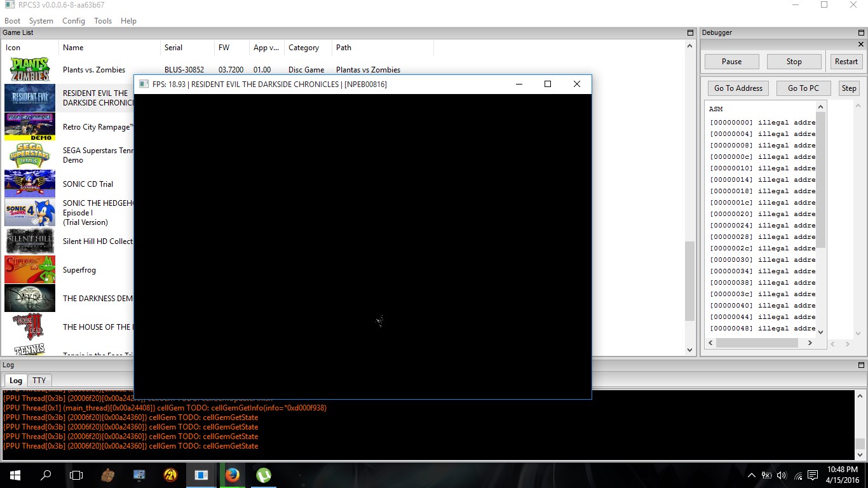Open the Boot menu
Viewport: 868px width, 488px height.
tap(13, 21)
